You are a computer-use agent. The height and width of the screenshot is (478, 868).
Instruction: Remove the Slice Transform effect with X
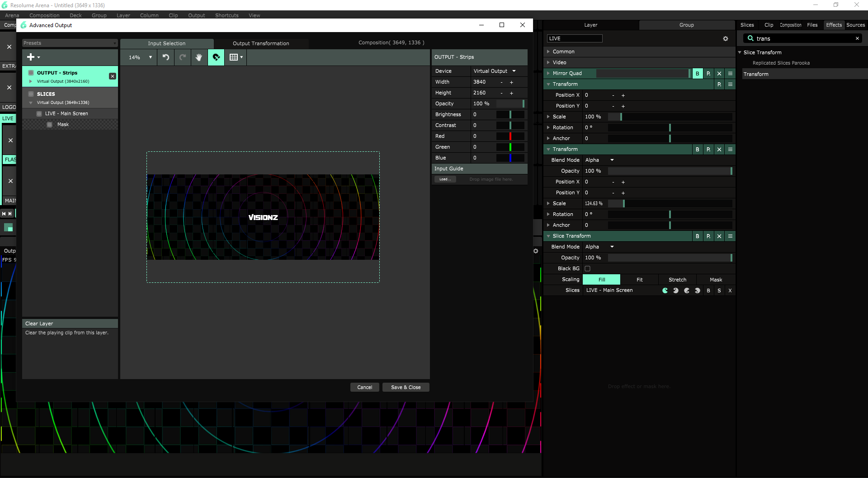coord(719,236)
